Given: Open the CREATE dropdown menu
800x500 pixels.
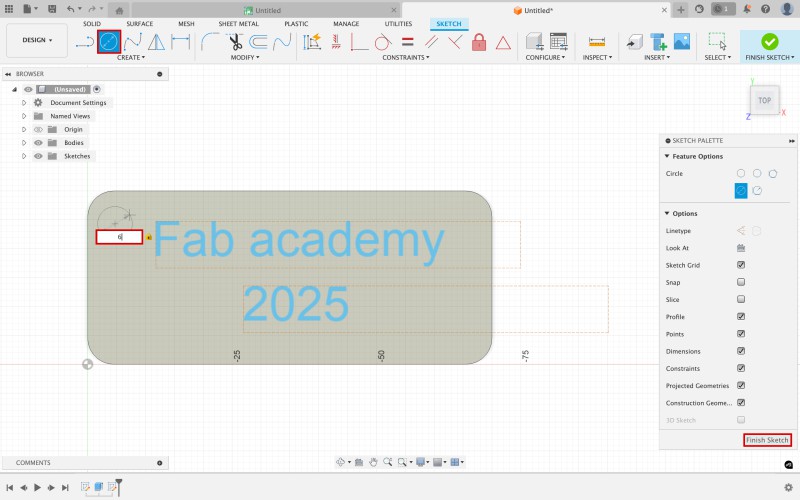Looking at the screenshot, I should pos(131,58).
